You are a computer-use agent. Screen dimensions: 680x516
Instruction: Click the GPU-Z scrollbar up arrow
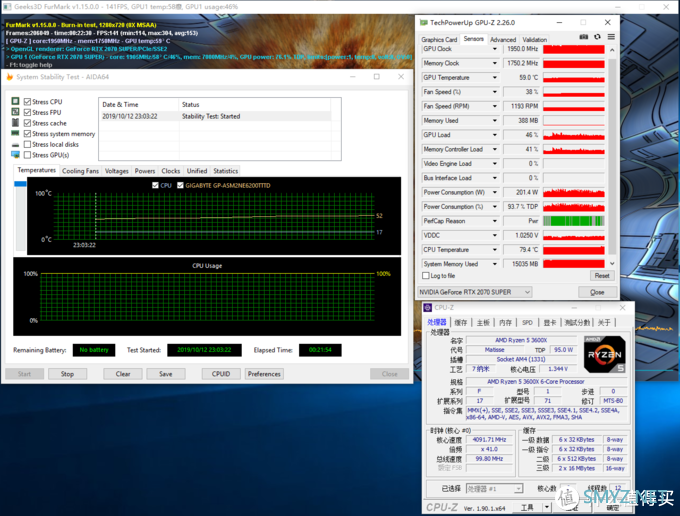click(612, 50)
